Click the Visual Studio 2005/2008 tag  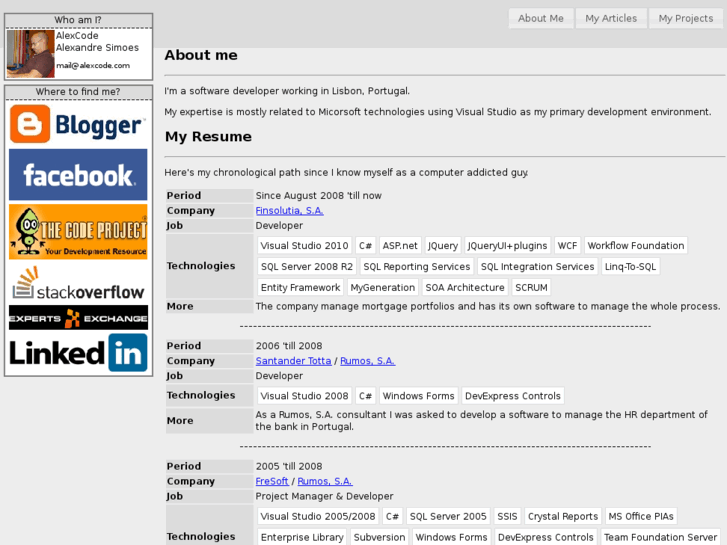point(318,516)
